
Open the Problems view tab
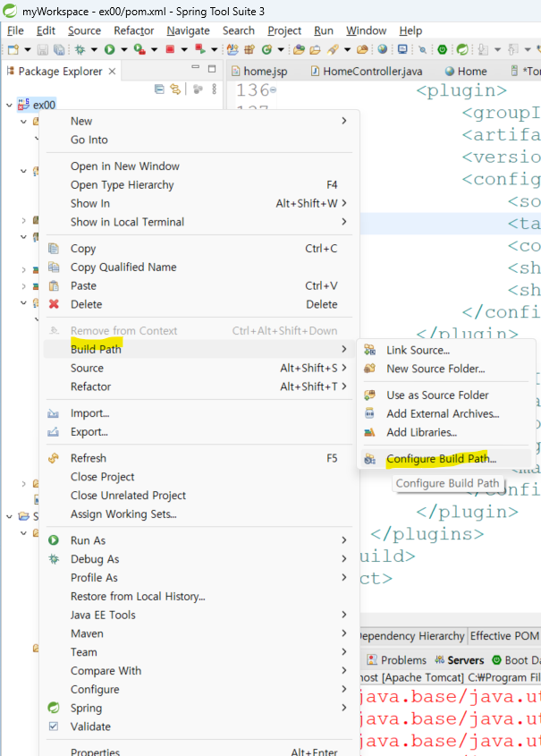(x=397, y=660)
